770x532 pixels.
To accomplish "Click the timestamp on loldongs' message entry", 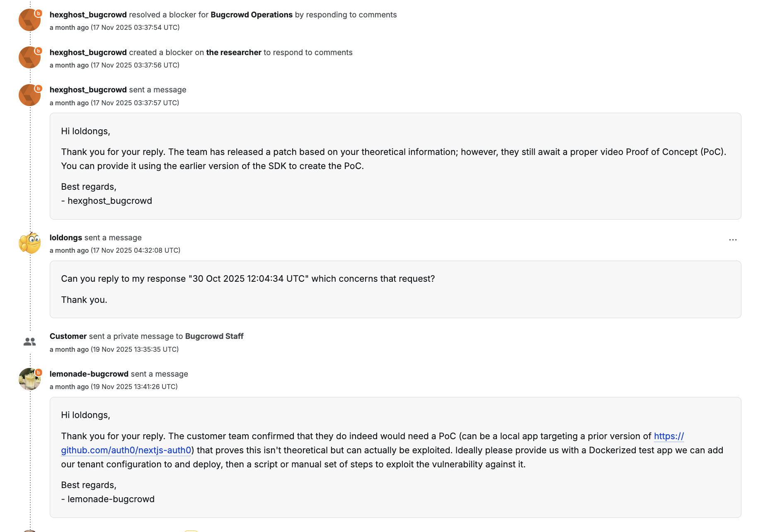I will coord(115,250).
